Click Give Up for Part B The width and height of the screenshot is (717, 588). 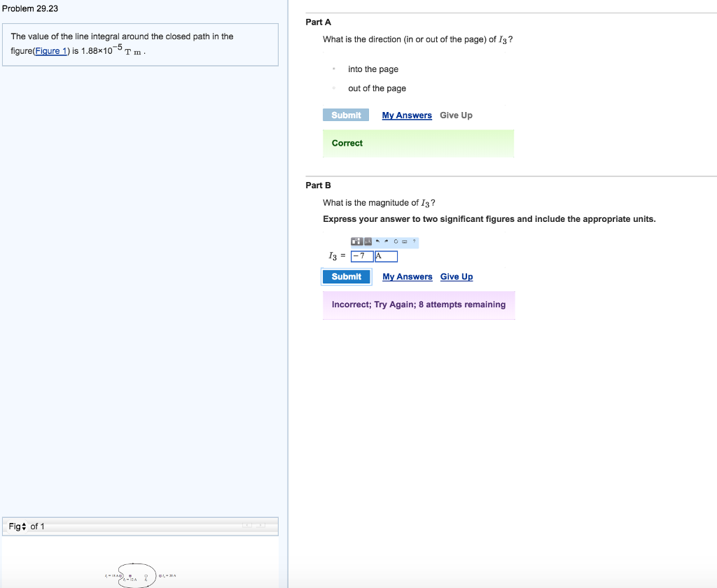tap(457, 277)
